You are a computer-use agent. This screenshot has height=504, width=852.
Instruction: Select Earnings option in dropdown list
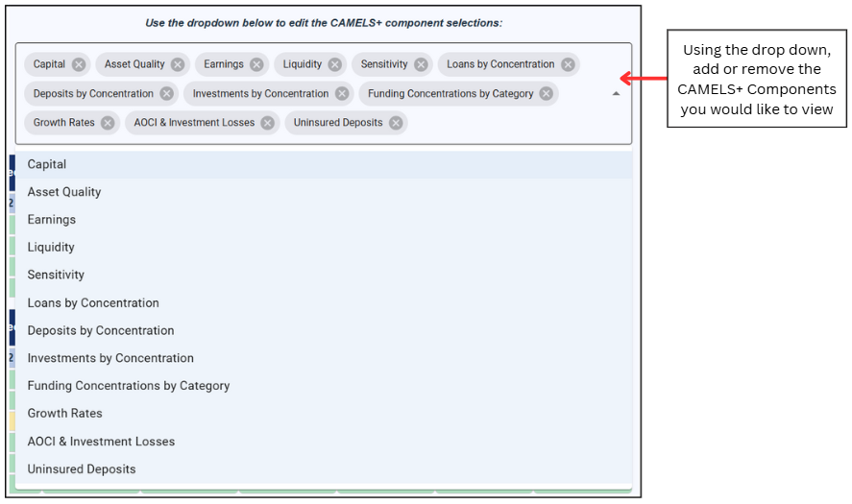[x=52, y=220]
